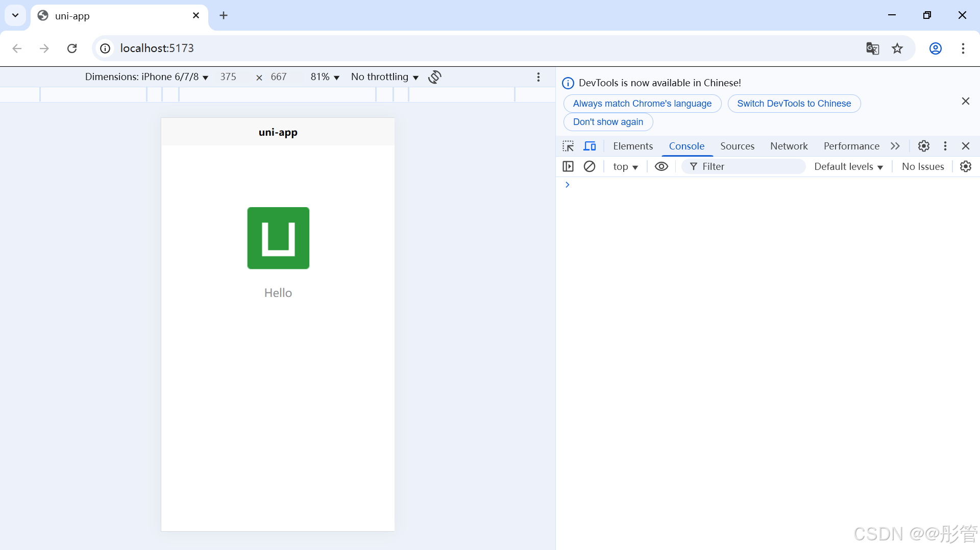Show more DevTools tabs chevron
Screen dimensions: 980x550
tap(895, 146)
